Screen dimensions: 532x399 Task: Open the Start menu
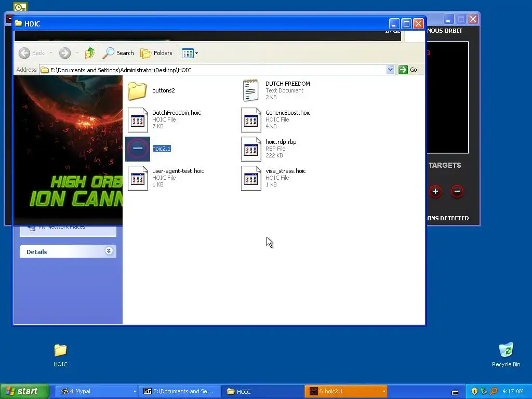click(x=25, y=391)
